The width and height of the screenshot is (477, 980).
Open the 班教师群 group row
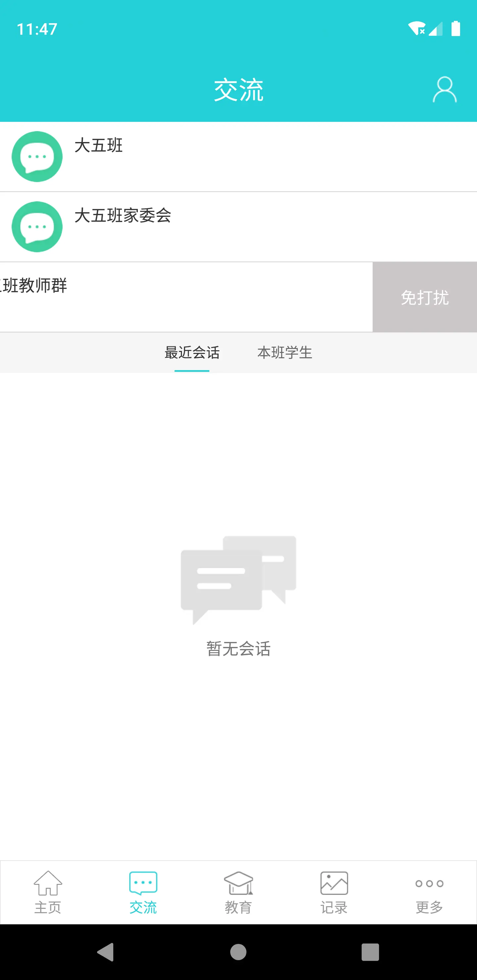coord(186,297)
